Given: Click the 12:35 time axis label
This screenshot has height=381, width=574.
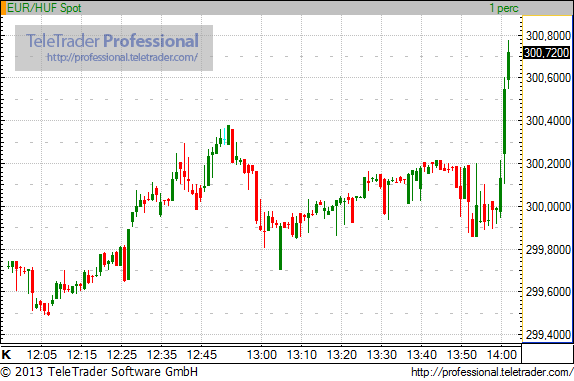Looking at the screenshot, I should pyautogui.click(x=162, y=354).
